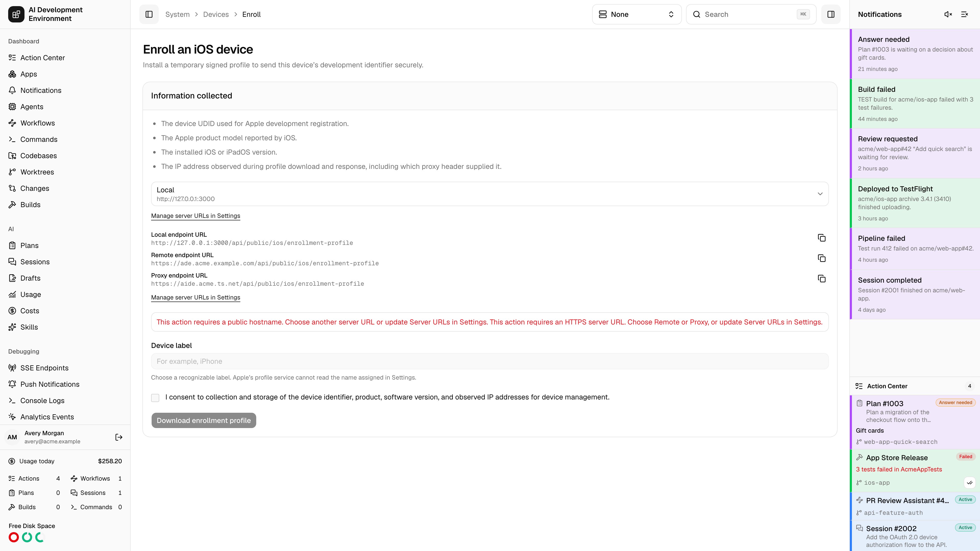Open the Deployed to TestFlight notification
Image resolution: width=980 pixels, height=551 pixels.
[915, 203]
